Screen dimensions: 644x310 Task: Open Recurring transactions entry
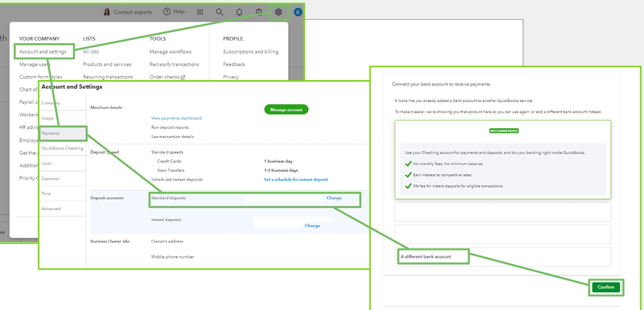pyautogui.click(x=108, y=77)
